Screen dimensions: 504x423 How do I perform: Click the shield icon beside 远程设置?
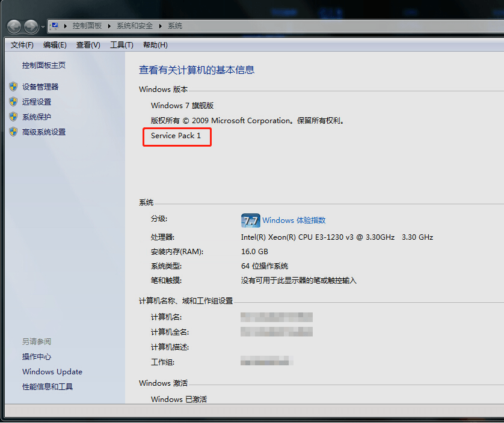(x=13, y=102)
